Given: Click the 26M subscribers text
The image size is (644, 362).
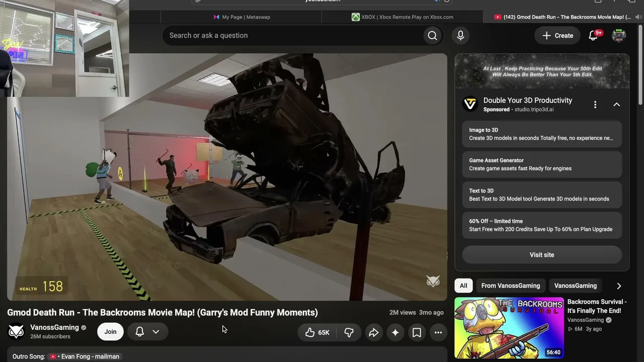Looking at the screenshot, I should 50,336.
